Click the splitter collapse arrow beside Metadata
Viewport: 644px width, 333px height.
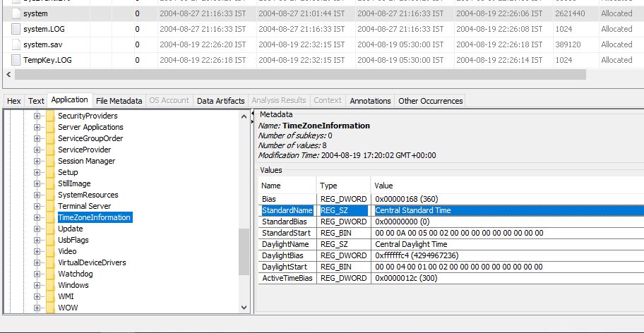point(253,112)
